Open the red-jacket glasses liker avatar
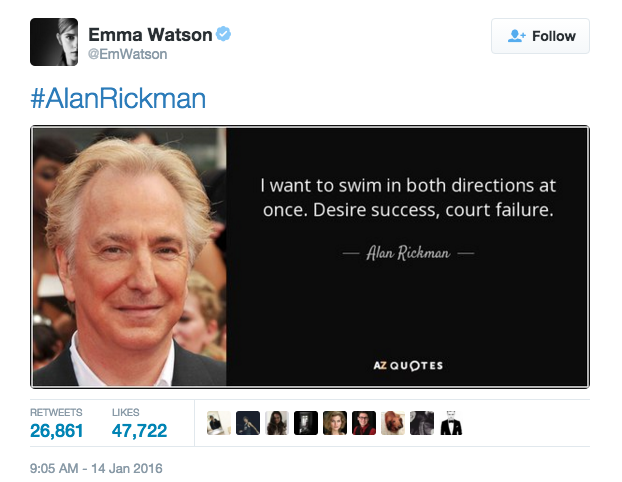The width and height of the screenshot is (622, 482). [364, 423]
